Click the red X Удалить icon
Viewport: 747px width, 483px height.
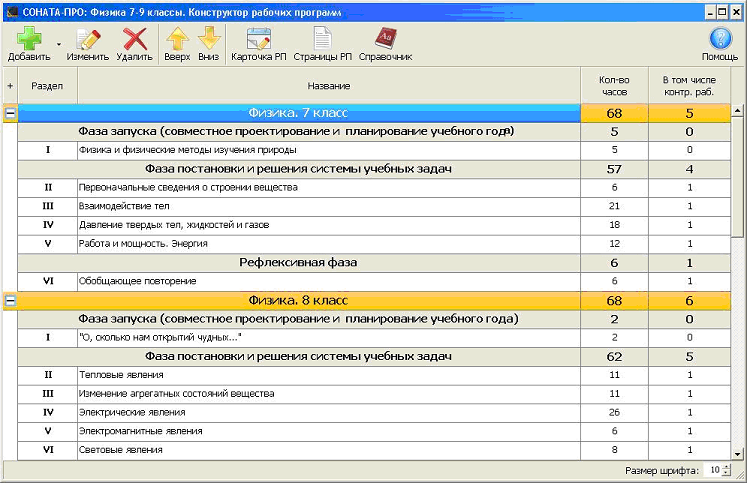134,40
